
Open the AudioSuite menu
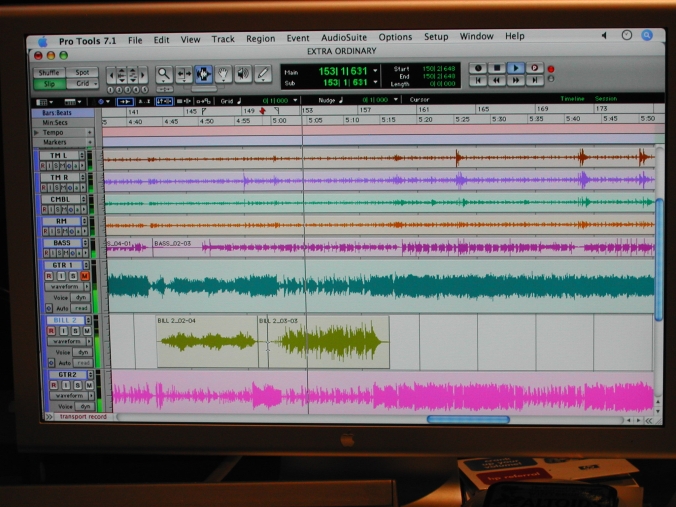tap(344, 38)
